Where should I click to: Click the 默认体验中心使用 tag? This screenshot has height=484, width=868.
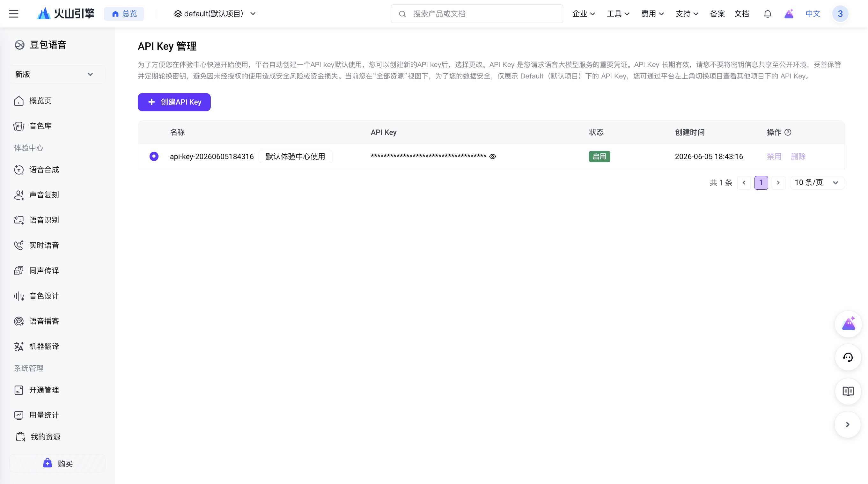coord(296,157)
